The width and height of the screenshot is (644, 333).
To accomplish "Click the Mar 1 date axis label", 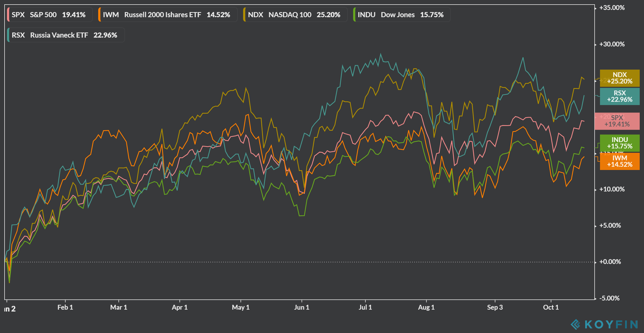I will (119, 307).
